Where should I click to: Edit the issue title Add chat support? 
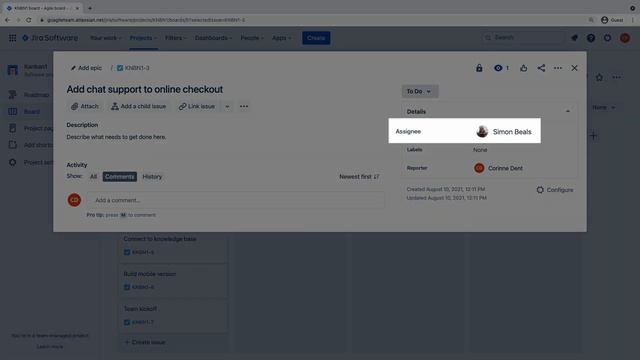pyautogui.click(x=144, y=89)
